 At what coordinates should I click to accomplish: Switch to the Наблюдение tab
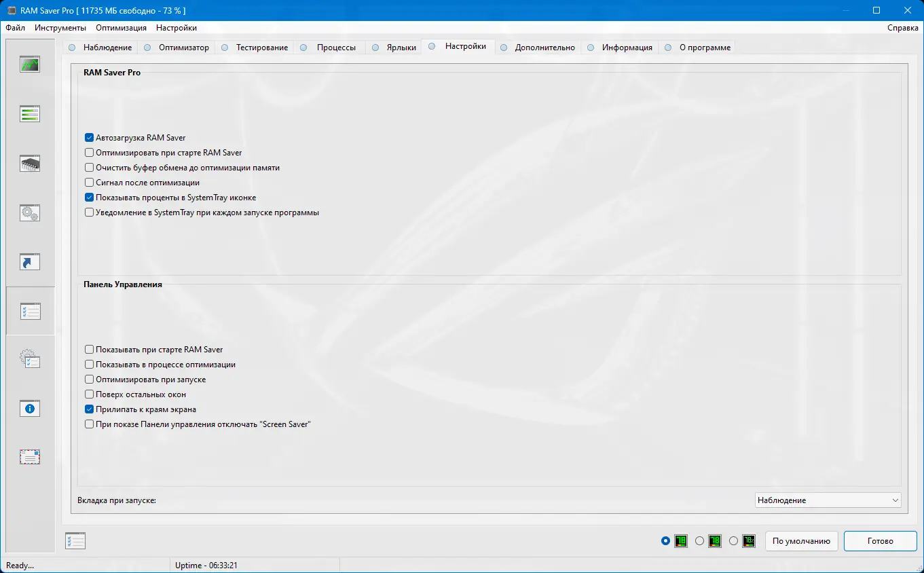tap(100, 48)
